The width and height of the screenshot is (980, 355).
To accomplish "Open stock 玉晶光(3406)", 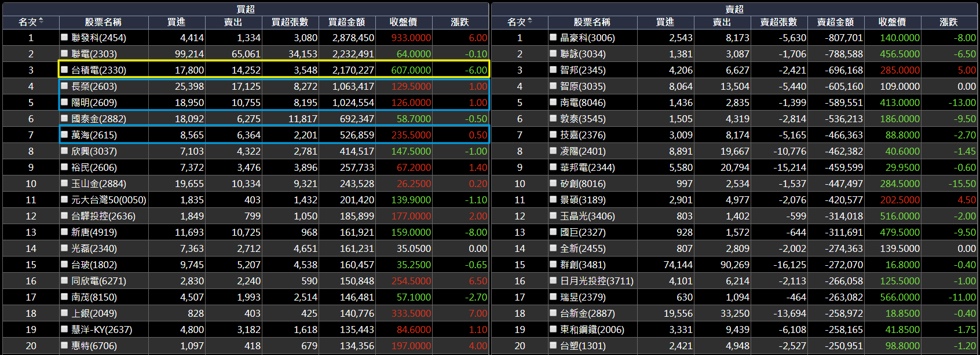I will point(587,216).
